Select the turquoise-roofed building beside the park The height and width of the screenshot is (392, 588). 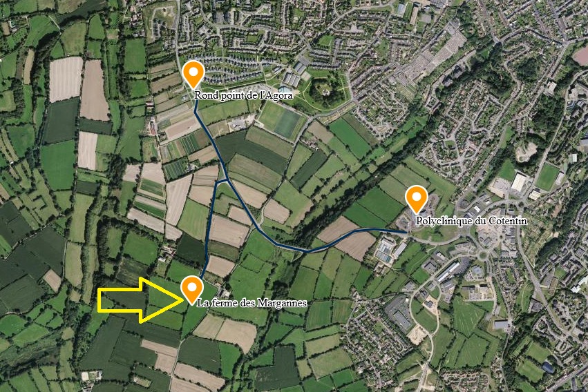[284, 90]
